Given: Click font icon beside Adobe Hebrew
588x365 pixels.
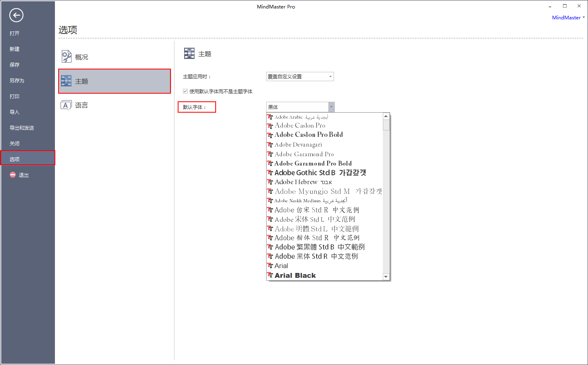Looking at the screenshot, I should (x=270, y=182).
